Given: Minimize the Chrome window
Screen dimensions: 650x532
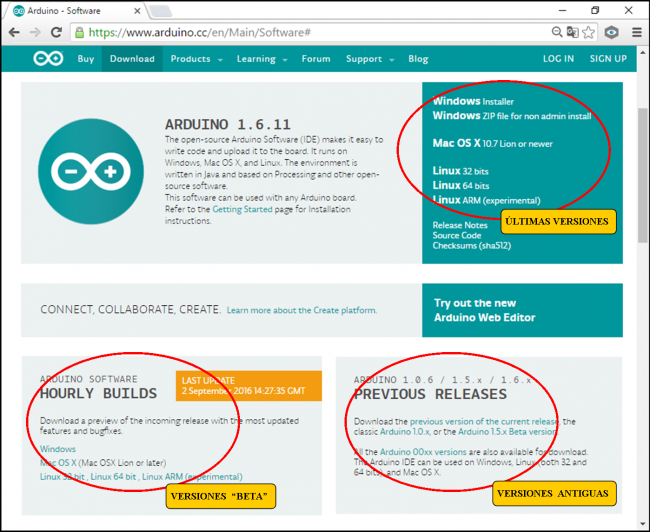Looking at the screenshot, I should (563, 11).
